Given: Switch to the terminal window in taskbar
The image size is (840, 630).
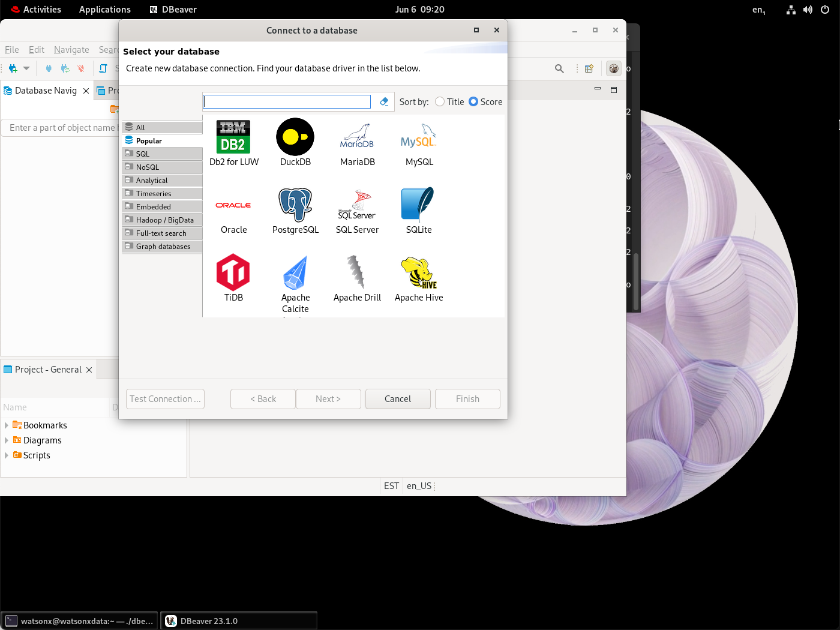Looking at the screenshot, I should pos(80,621).
